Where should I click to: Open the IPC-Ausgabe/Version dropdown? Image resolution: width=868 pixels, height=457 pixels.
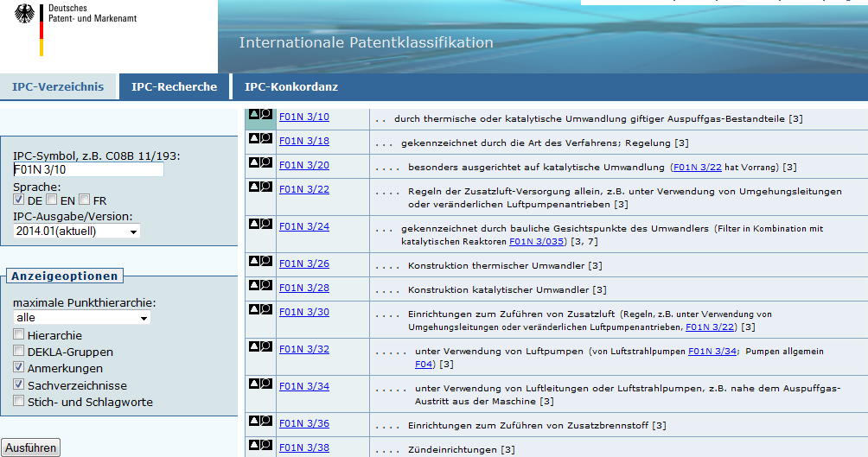click(76, 232)
